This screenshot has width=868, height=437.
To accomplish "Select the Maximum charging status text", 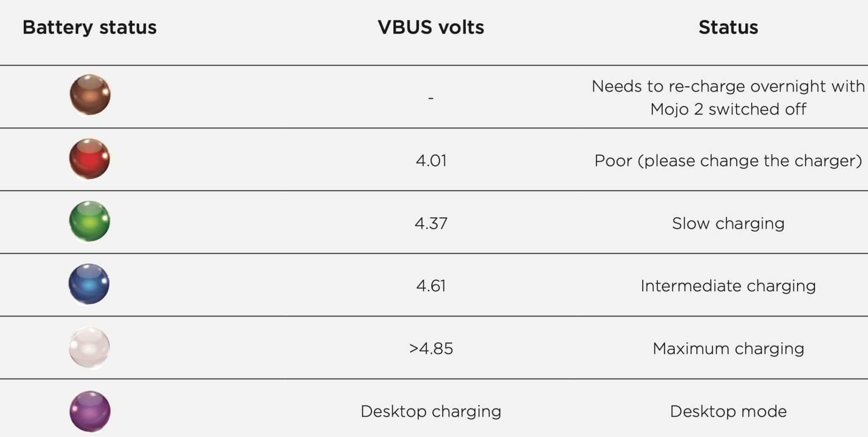I will click(x=728, y=349).
